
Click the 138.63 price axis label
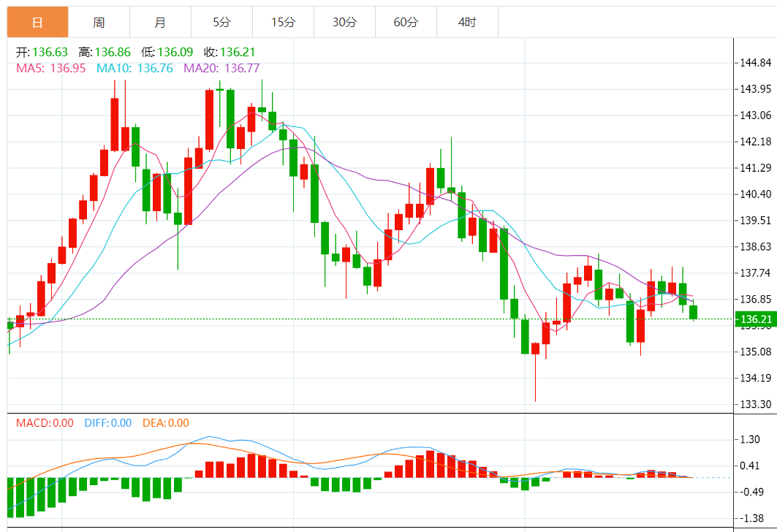click(756, 247)
